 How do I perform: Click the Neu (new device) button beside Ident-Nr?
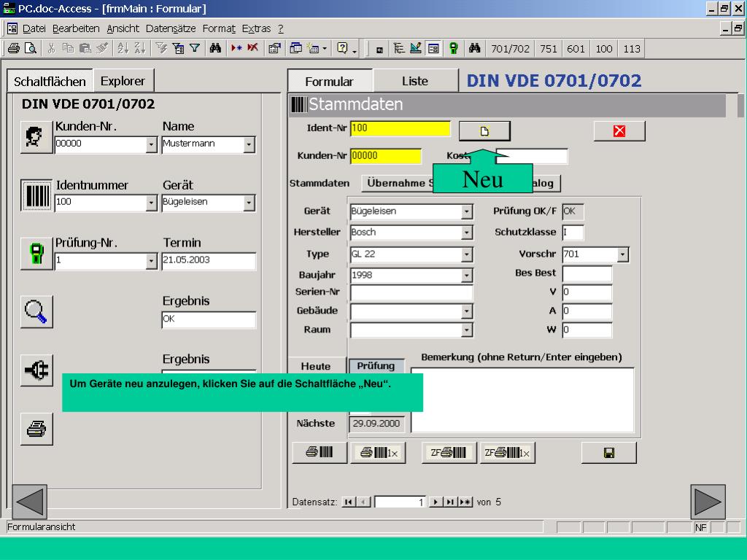click(484, 131)
